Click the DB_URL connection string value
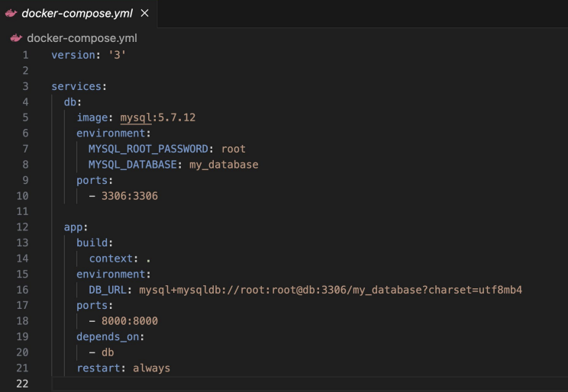 click(x=331, y=290)
